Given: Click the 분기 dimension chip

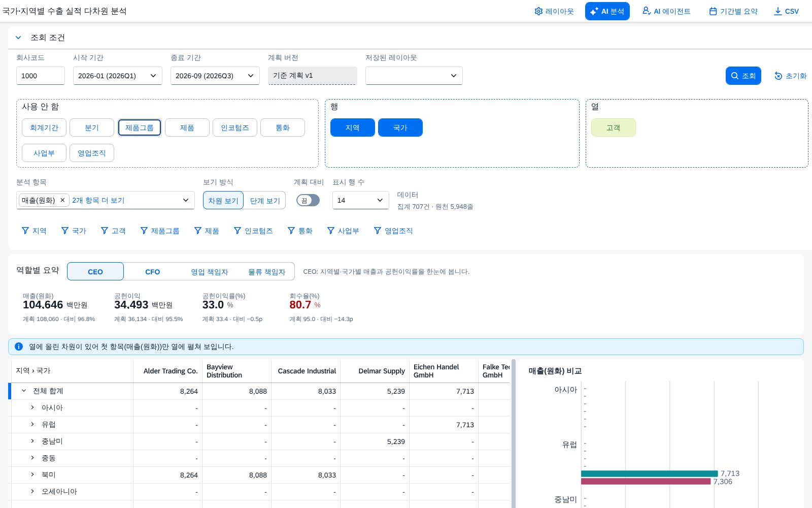Looking at the screenshot, I should coord(92,128).
